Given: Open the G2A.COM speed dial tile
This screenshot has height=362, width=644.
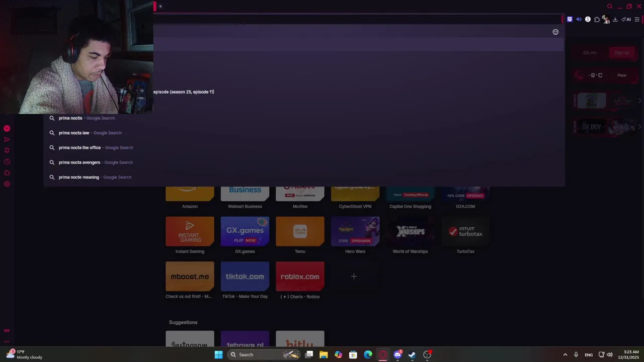Looking at the screenshot, I should [465, 194].
